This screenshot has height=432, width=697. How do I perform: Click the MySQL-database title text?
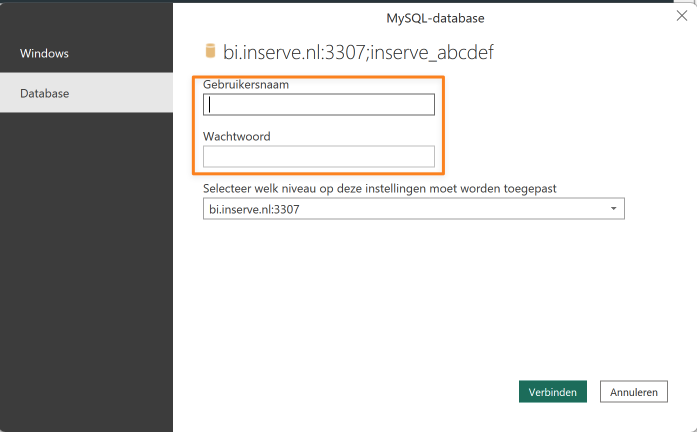(x=435, y=18)
